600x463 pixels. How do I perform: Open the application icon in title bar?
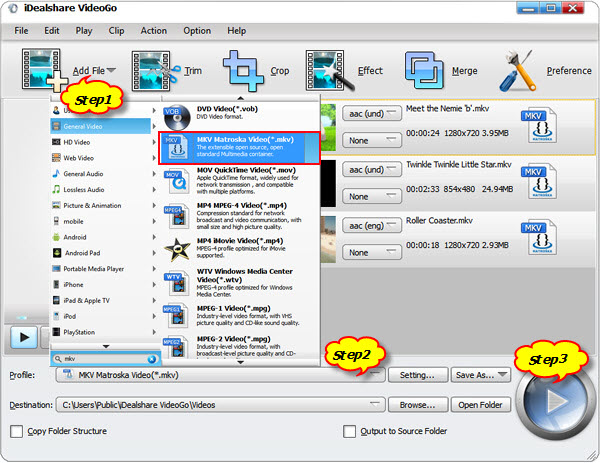[x=13, y=8]
